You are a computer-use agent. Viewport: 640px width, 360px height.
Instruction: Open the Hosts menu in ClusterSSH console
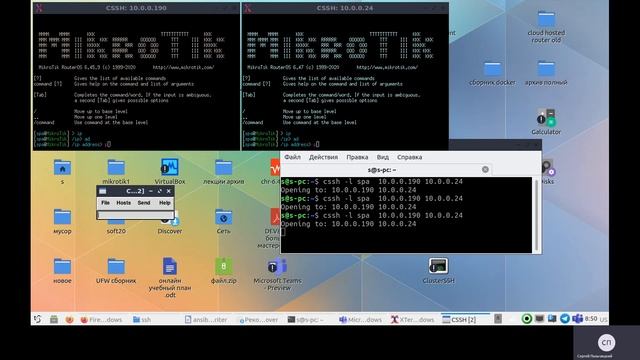click(x=124, y=203)
